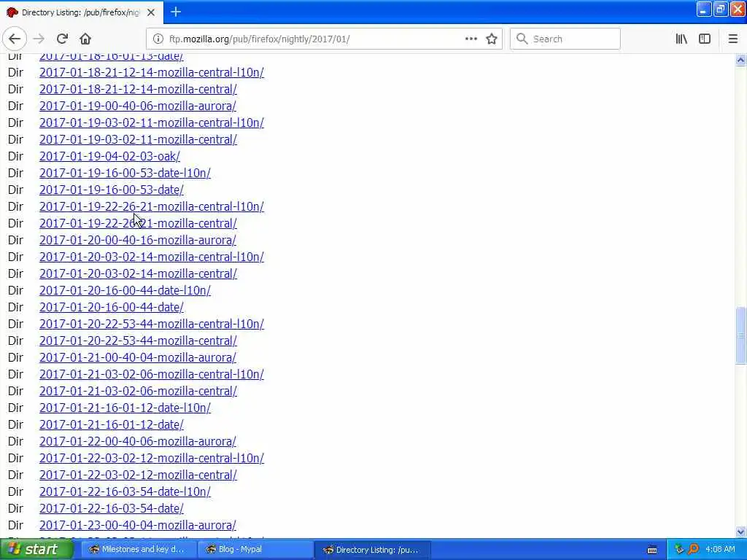Screen dimensions: 747x560
Task: Open the Library bookshelf icon
Action: (681, 39)
